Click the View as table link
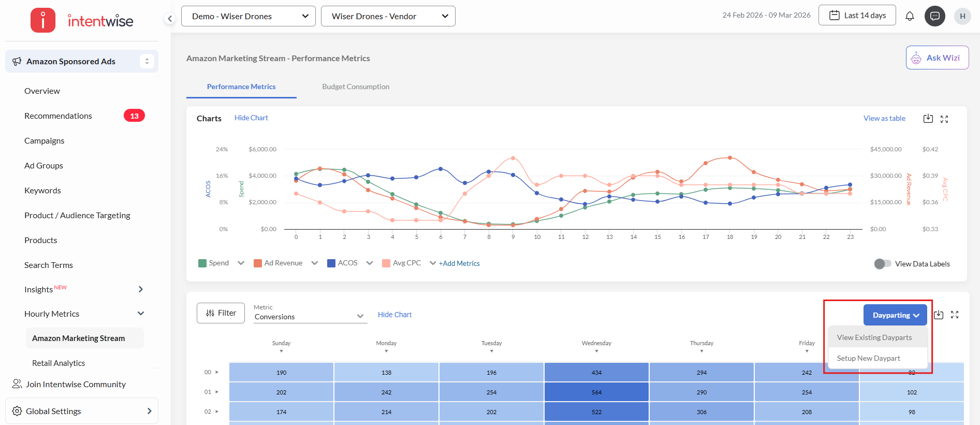 click(x=884, y=118)
